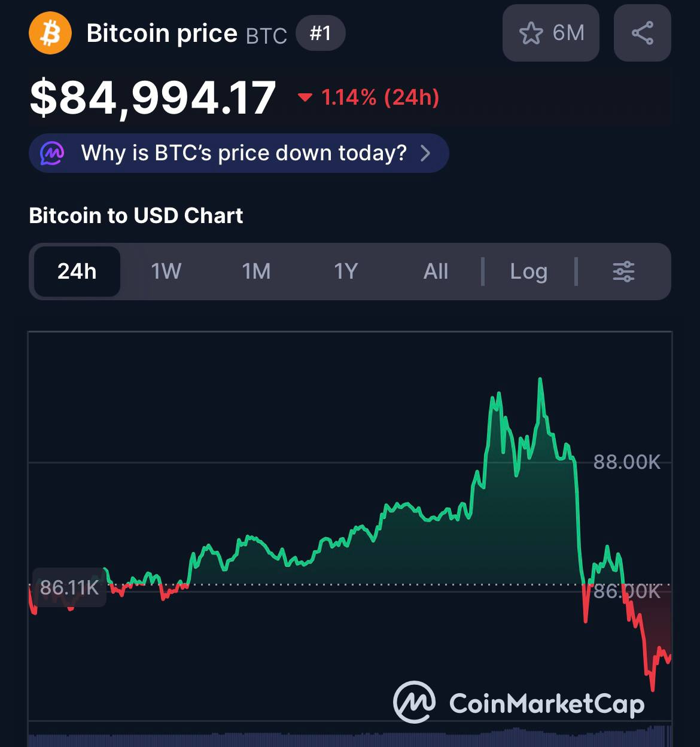
Task: Show the All time chart
Action: point(436,272)
